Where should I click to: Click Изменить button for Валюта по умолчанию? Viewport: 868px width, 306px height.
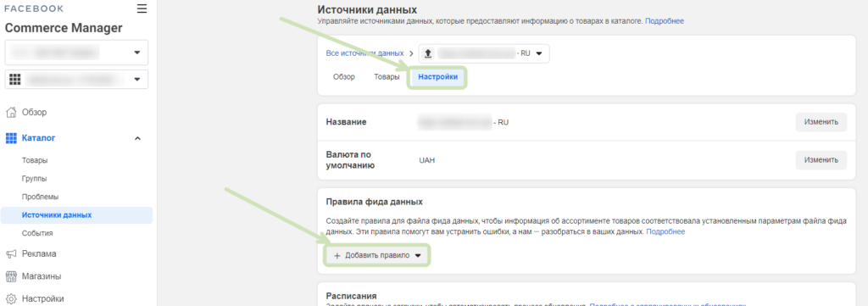tap(821, 160)
